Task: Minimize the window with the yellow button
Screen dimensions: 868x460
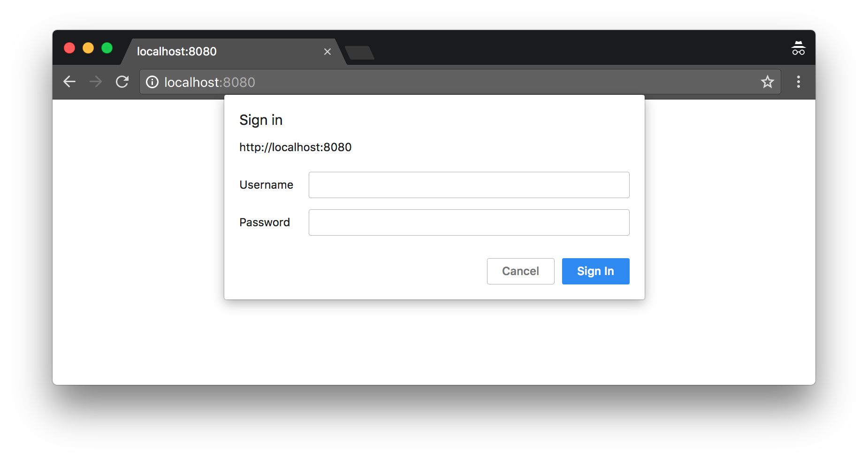Action: click(x=88, y=48)
